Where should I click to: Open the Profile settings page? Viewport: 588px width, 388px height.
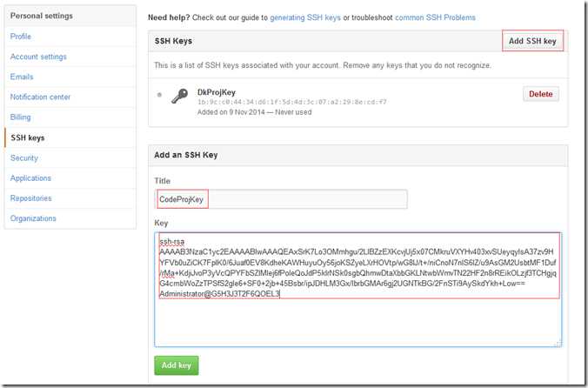coord(21,37)
